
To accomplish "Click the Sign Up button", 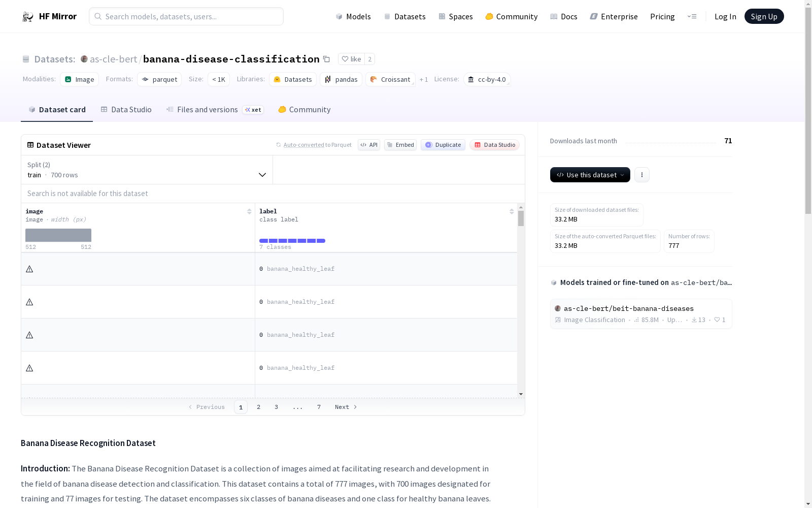I will tap(764, 16).
